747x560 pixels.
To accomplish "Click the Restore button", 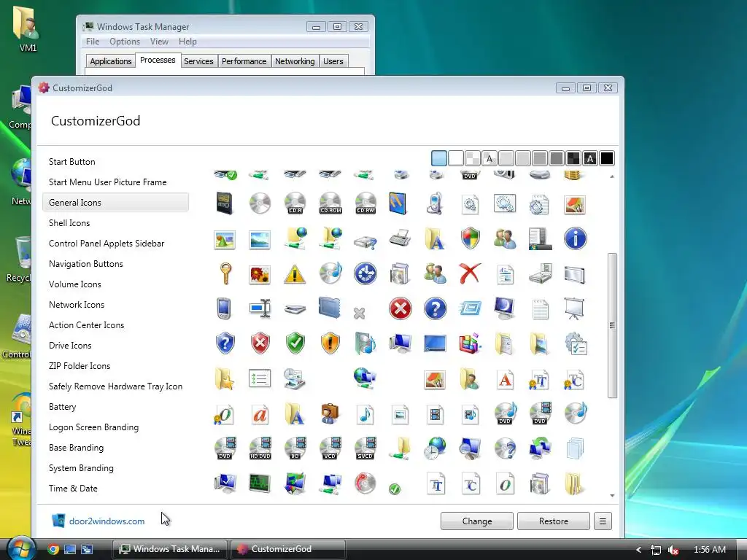I will click(554, 521).
